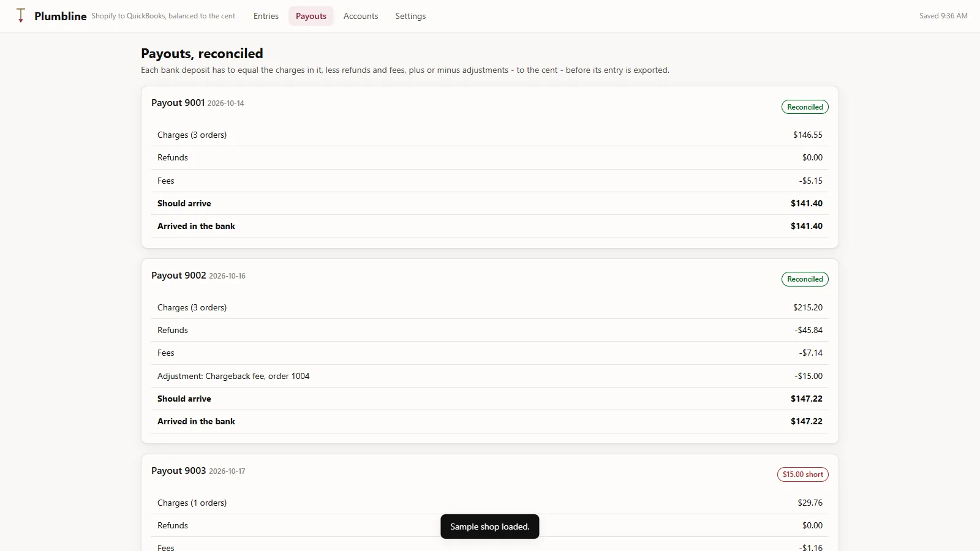Dismiss the Sample shop loaded toast
Viewport: 980px width, 551px height.
click(x=489, y=527)
